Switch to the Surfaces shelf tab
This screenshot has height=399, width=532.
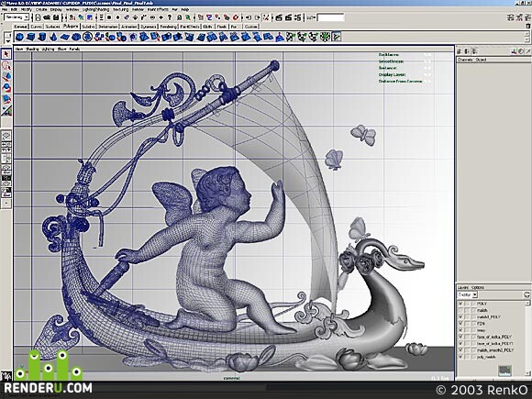tap(52, 27)
